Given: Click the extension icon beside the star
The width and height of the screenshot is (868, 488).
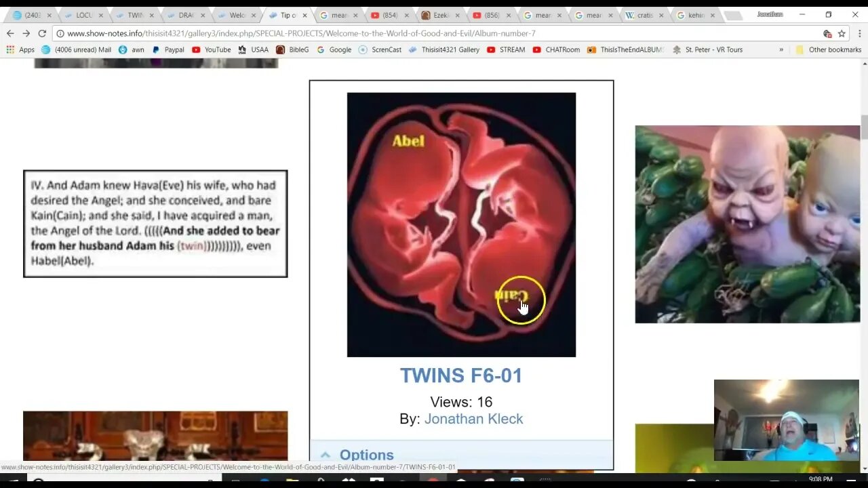Looking at the screenshot, I should [x=827, y=33].
